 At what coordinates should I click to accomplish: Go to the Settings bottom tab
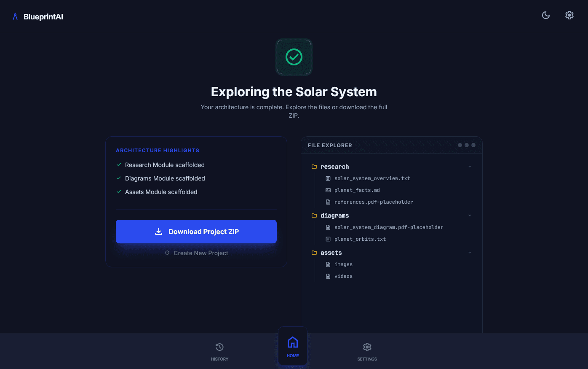click(367, 351)
